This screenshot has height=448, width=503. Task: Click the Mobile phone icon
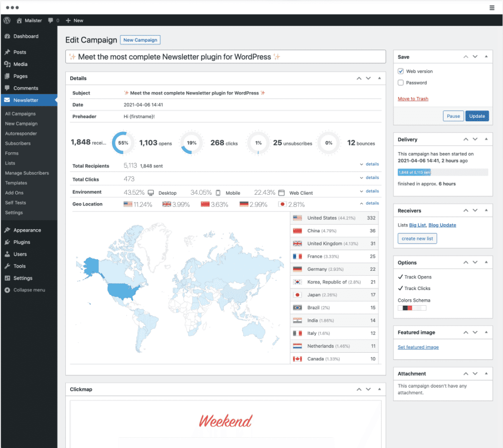pyautogui.click(x=218, y=192)
